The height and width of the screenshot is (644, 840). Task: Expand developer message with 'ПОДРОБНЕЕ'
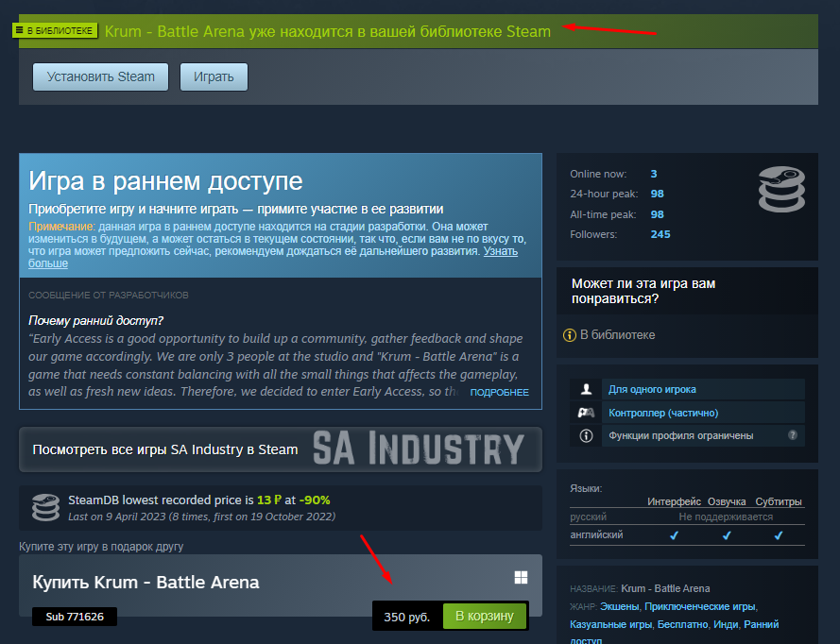tap(499, 393)
